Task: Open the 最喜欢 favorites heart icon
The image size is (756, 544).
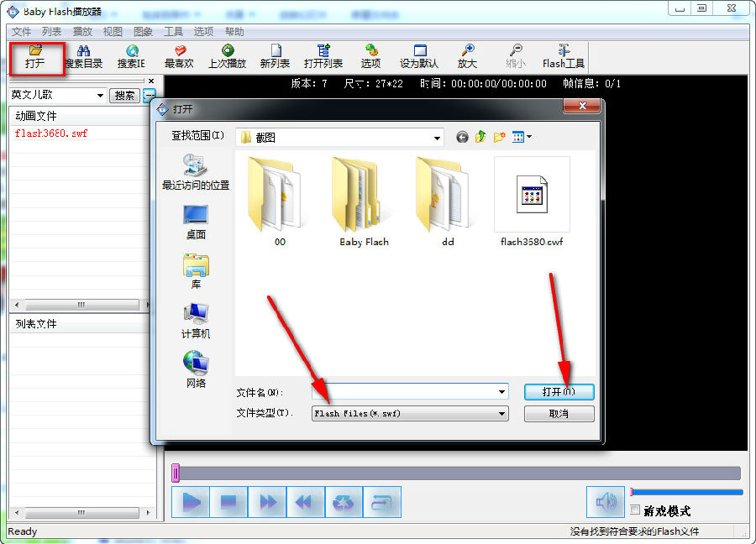Action: [x=179, y=57]
